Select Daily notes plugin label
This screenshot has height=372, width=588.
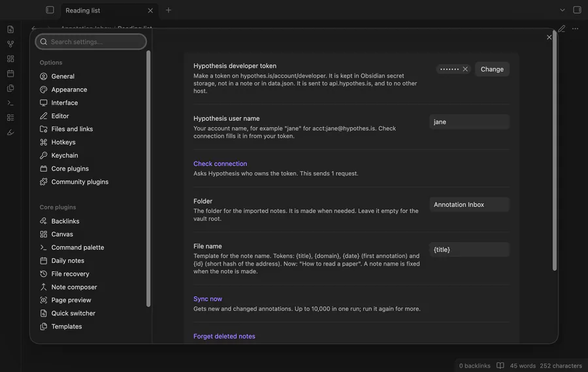click(x=68, y=261)
